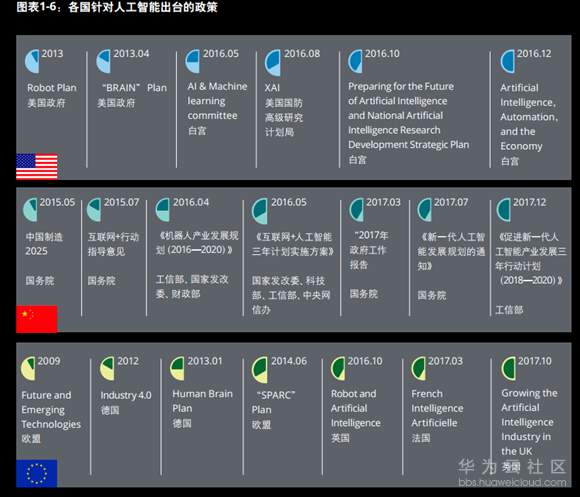Click the blue pie icon next to 2016.05

(193, 61)
